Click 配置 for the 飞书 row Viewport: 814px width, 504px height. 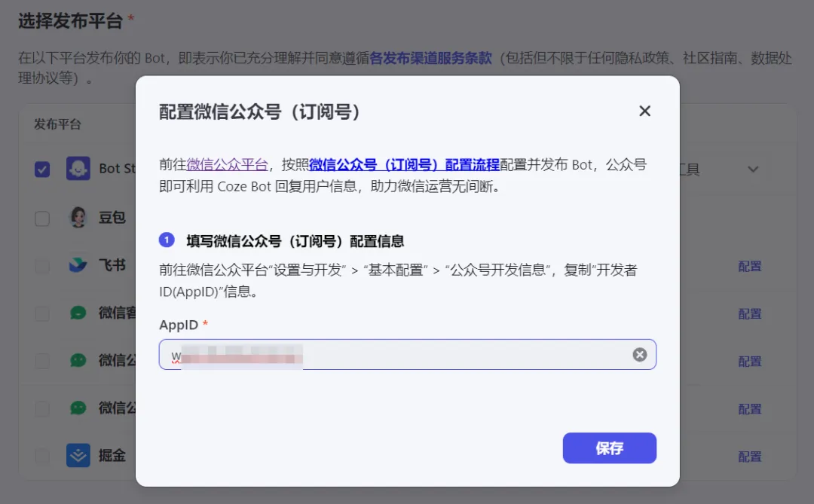750,266
